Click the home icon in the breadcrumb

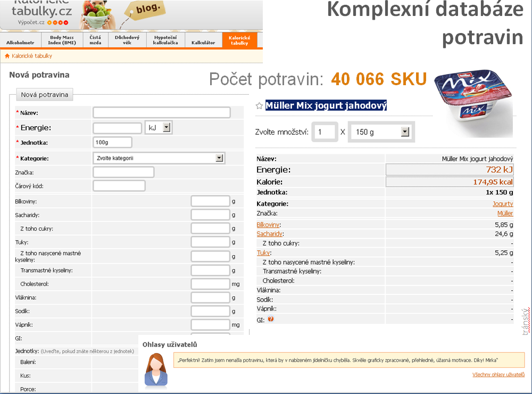[7, 56]
